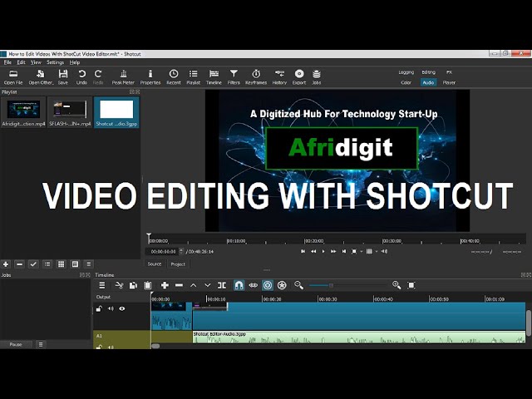This screenshot has height=399, width=532.
Task: Switch to the Project tab
Action: pyautogui.click(x=178, y=264)
